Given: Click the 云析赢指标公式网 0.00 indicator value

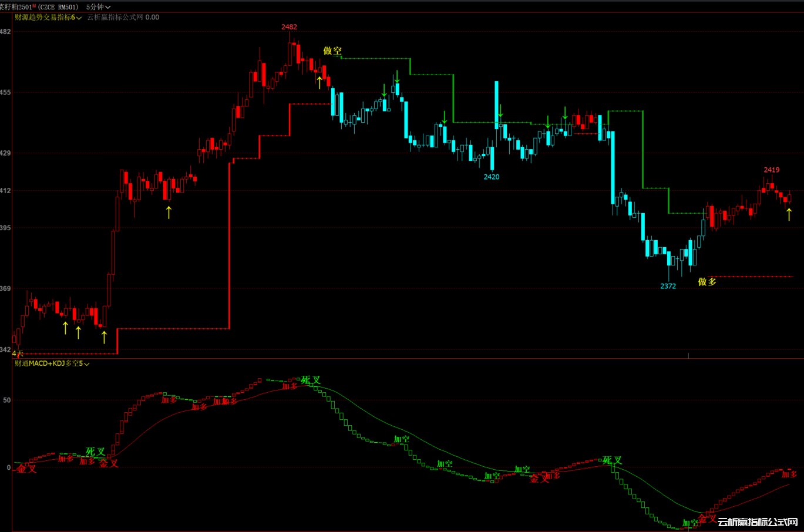Looking at the screenshot, I should click(123, 18).
